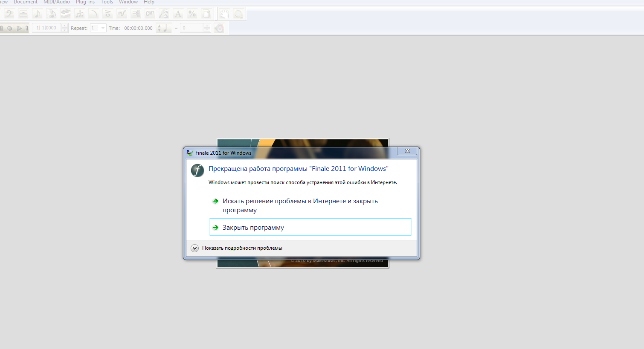Open the Tools menu
Screen dimensions: 644x349
pyautogui.click(x=107, y=2)
